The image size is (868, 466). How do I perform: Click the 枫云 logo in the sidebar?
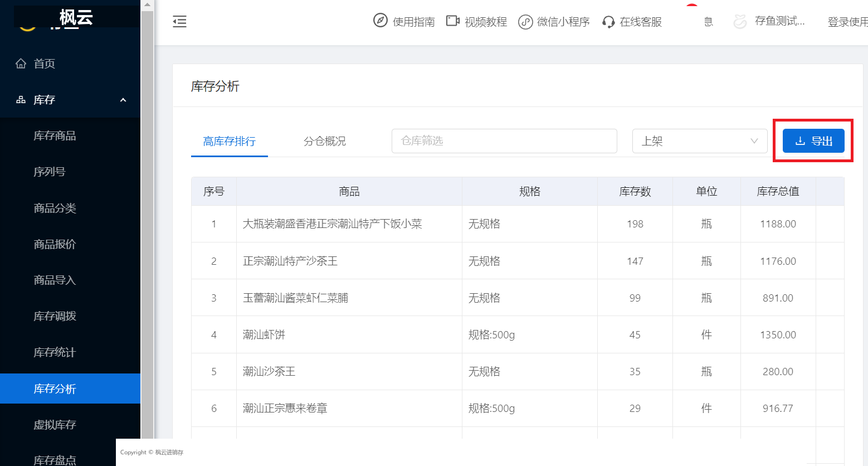pos(76,17)
